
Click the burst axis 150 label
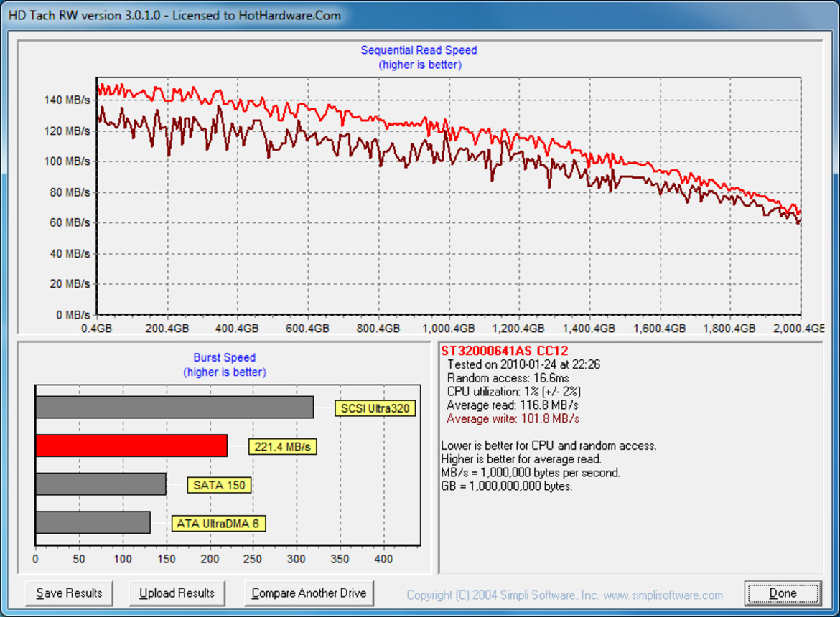(166, 559)
